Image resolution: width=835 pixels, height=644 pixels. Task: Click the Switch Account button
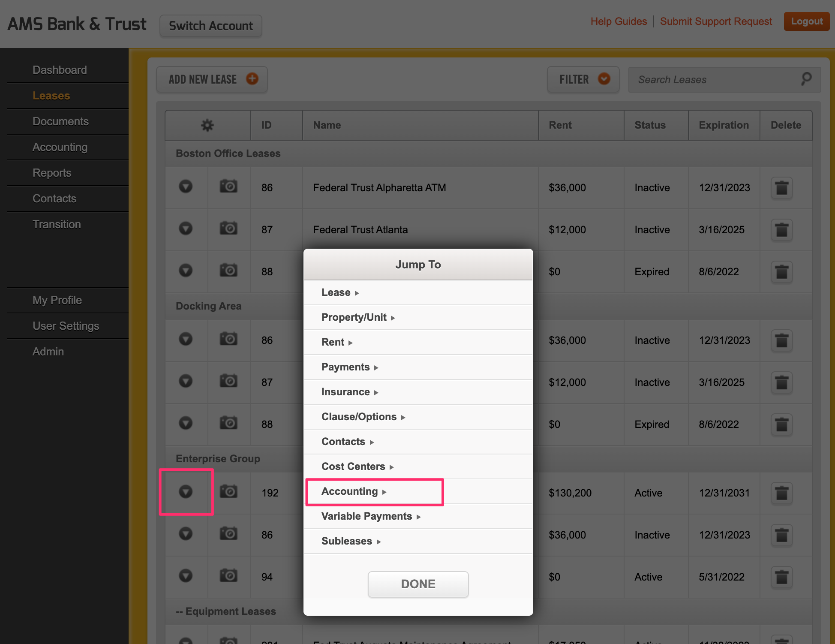click(x=210, y=26)
